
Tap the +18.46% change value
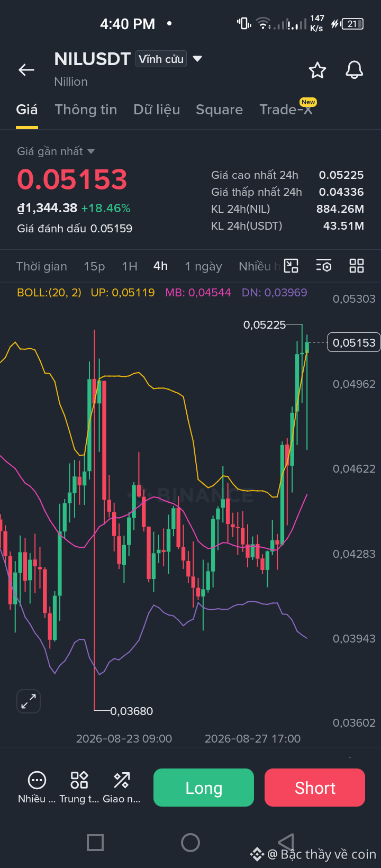coord(106,209)
